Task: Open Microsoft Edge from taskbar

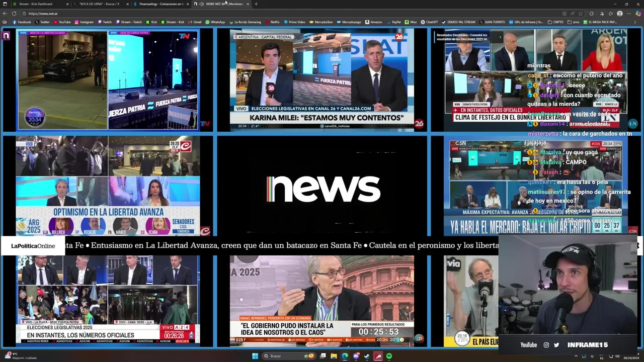Action: (345, 356)
